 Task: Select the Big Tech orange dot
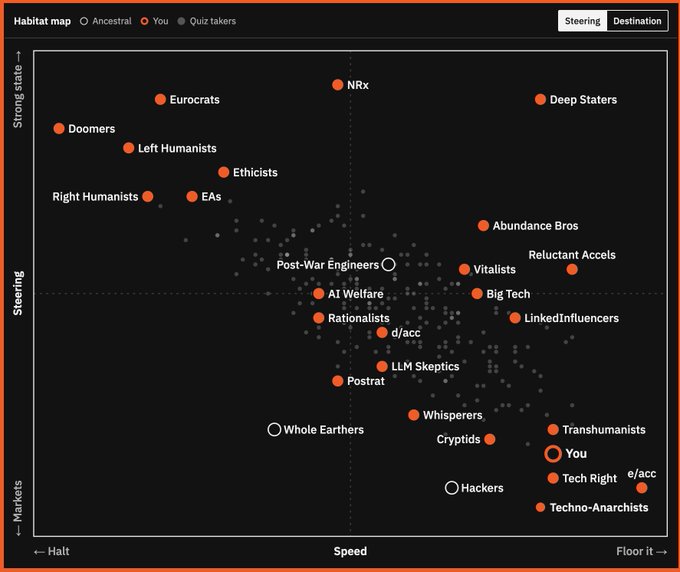(477, 294)
